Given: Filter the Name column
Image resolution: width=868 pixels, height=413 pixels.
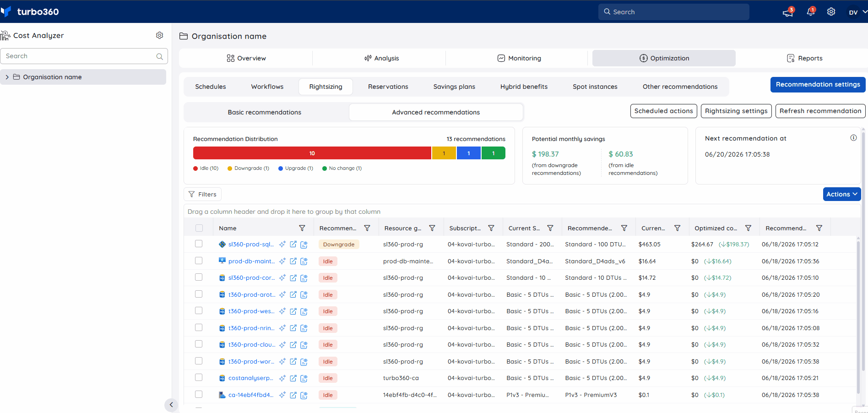Looking at the screenshot, I should (302, 228).
